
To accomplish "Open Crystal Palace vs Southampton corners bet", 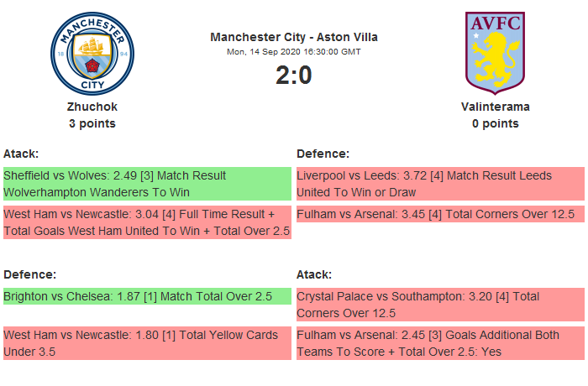I will (x=439, y=305).
